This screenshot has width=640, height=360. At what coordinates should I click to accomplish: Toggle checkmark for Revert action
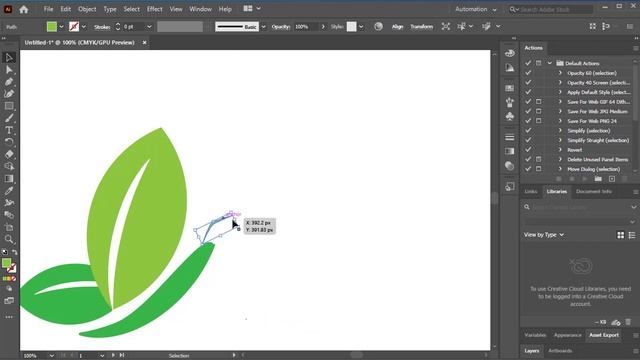pos(528,150)
